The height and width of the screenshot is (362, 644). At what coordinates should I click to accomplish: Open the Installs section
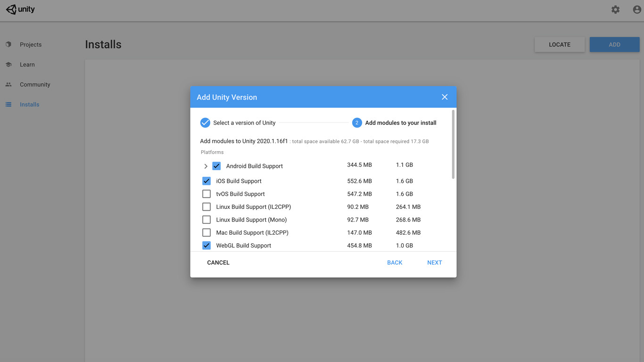pos(29,105)
